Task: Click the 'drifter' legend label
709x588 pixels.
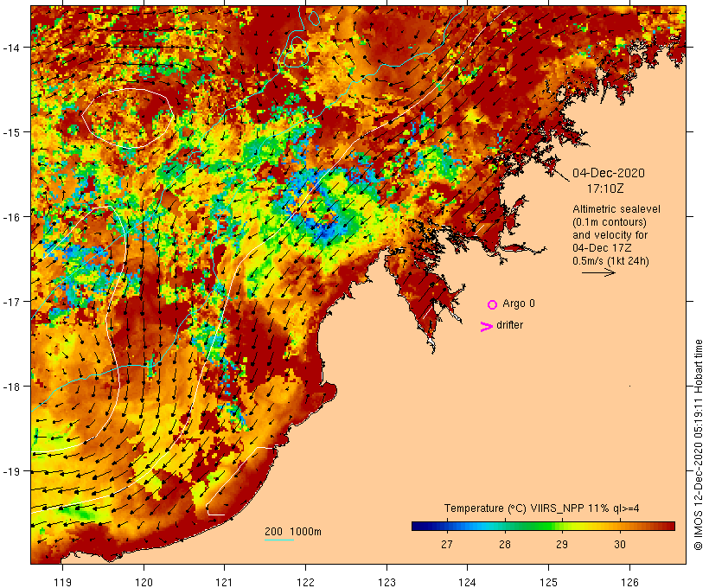Action: pyautogui.click(x=509, y=325)
